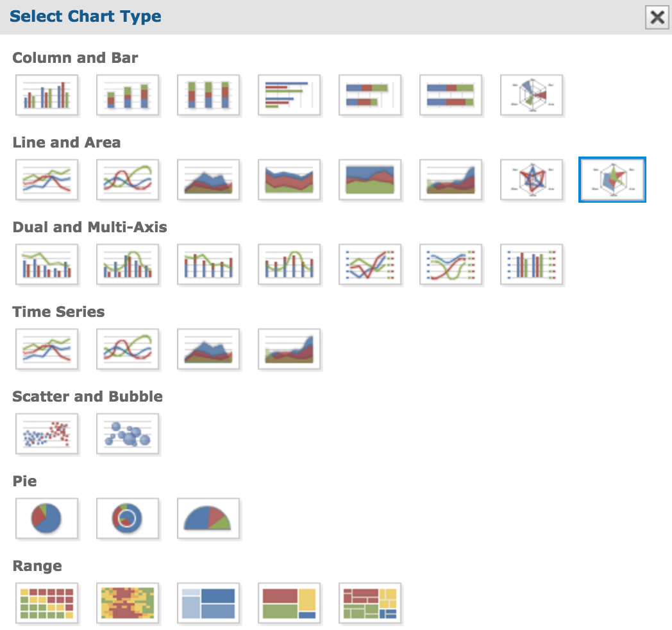Select the heat map grid chart in Range
Image resolution: width=672 pixels, height=630 pixels.
click(x=47, y=603)
